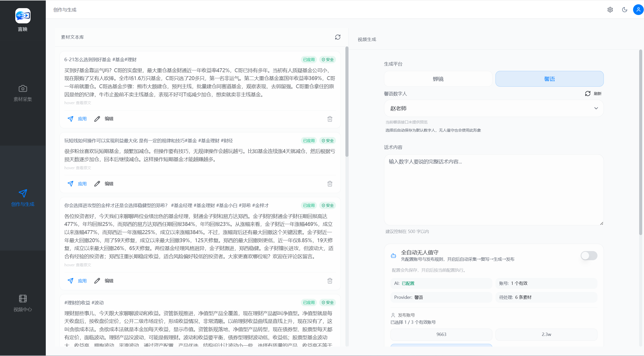Screen dimensions: 644x356
Task: Toggle dark mode moon icon
Action: pos(624,10)
